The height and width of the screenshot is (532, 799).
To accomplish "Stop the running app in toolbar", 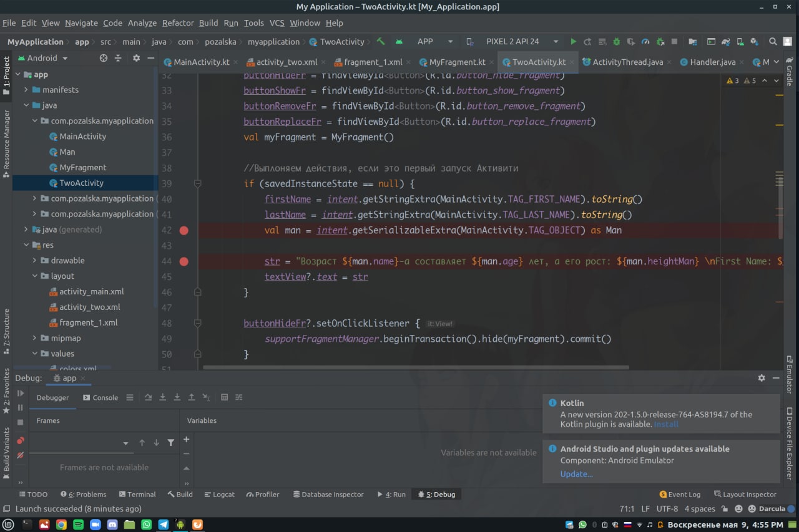I will click(x=674, y=42).
